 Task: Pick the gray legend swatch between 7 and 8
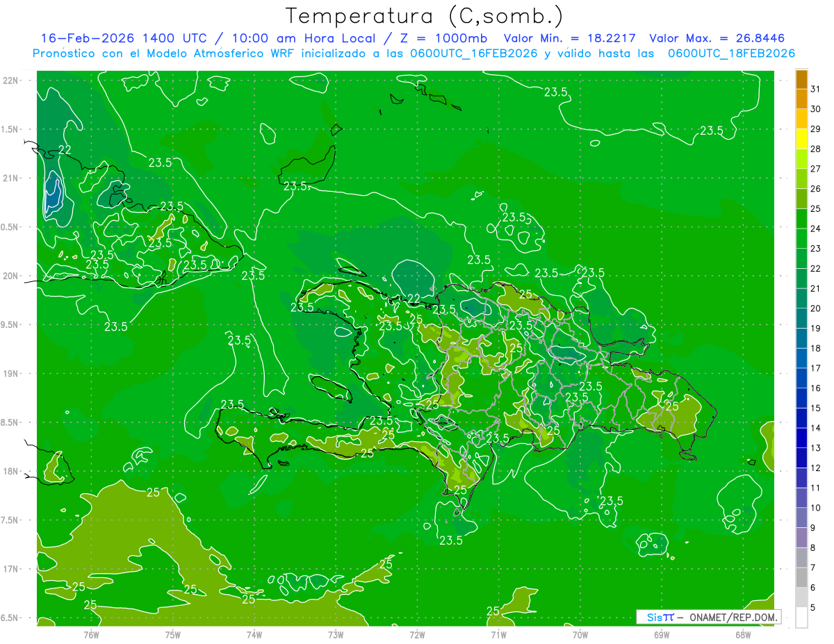point(801,558)
